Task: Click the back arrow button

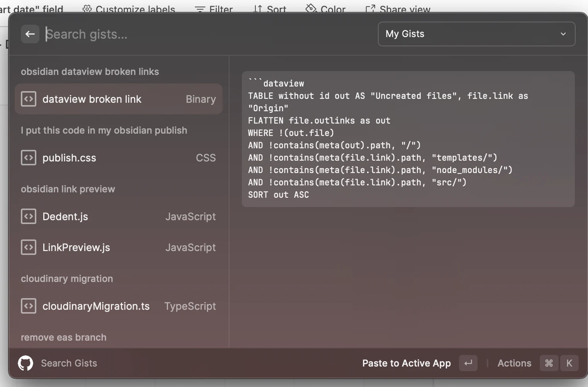Action: coord(30,34)
